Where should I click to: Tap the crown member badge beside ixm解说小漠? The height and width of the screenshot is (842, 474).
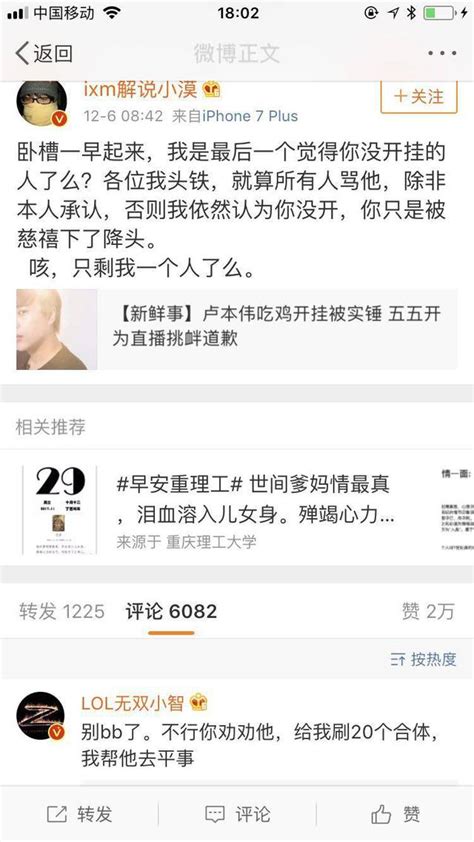[212, 90]
